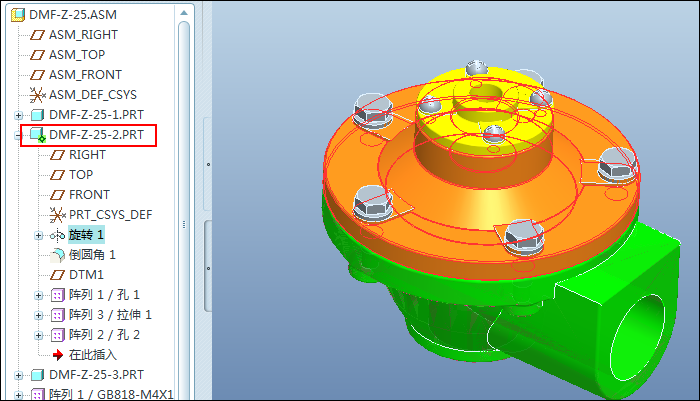Click the DMF-Z-25-1.PRT part icon

pyautogui.click(x=38, y=115)
